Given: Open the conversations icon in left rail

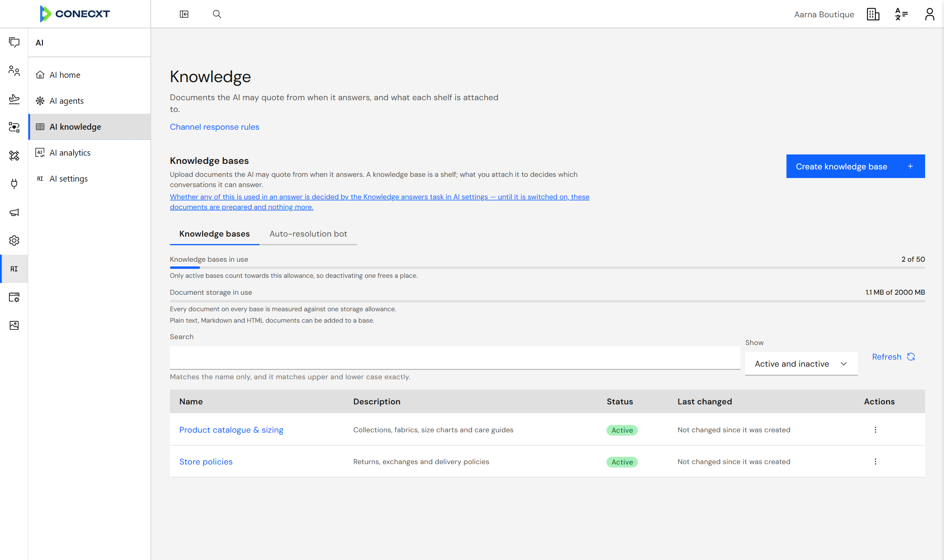Looking at the screenshot, I should (x=14, y=42).
